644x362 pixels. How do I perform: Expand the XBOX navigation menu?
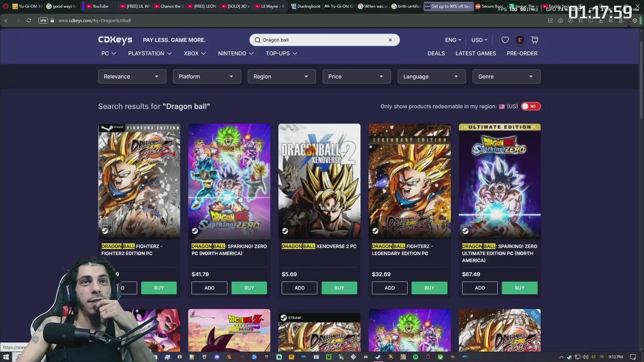[195, 53]
